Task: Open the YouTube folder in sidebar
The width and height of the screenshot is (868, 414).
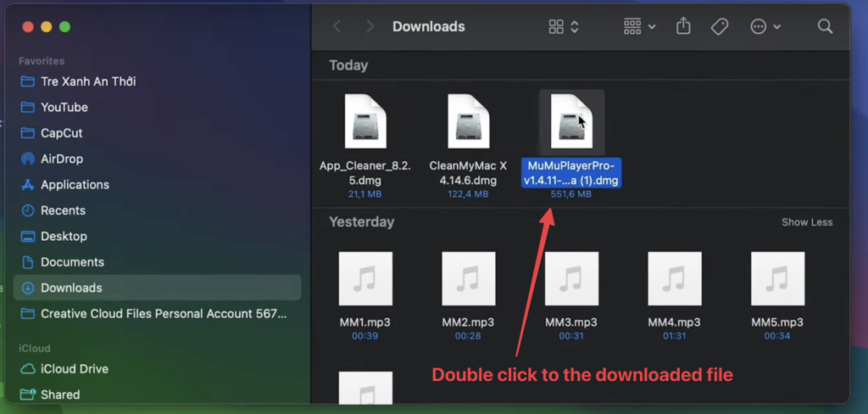Action: click(x=64, y=107)
